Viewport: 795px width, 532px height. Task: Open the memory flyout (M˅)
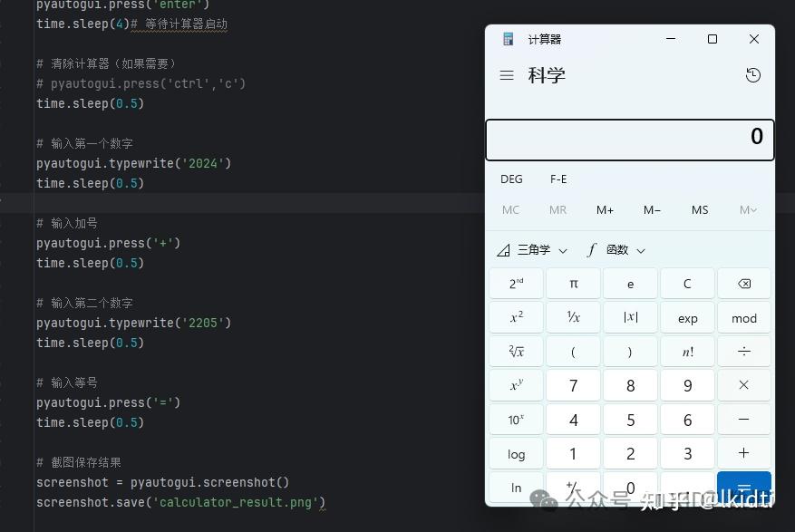747,209
